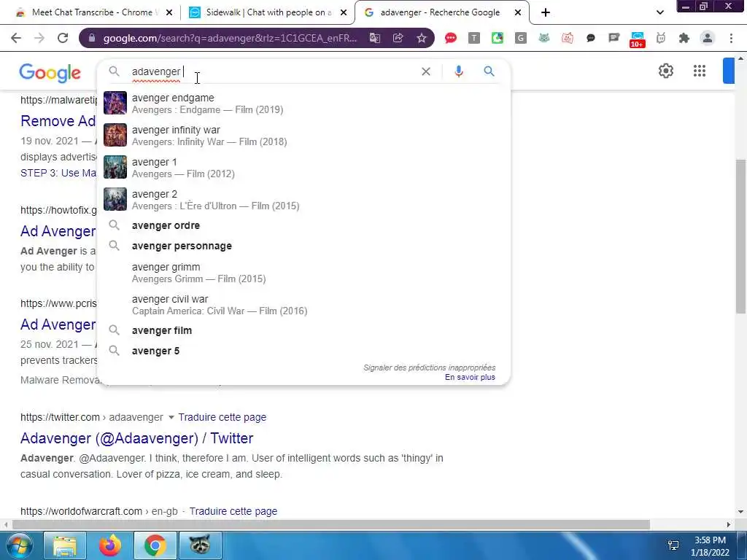This screenshot has width=747, height=560.
Task: Open the Remove Ad result title
Action: click(58, 121)
